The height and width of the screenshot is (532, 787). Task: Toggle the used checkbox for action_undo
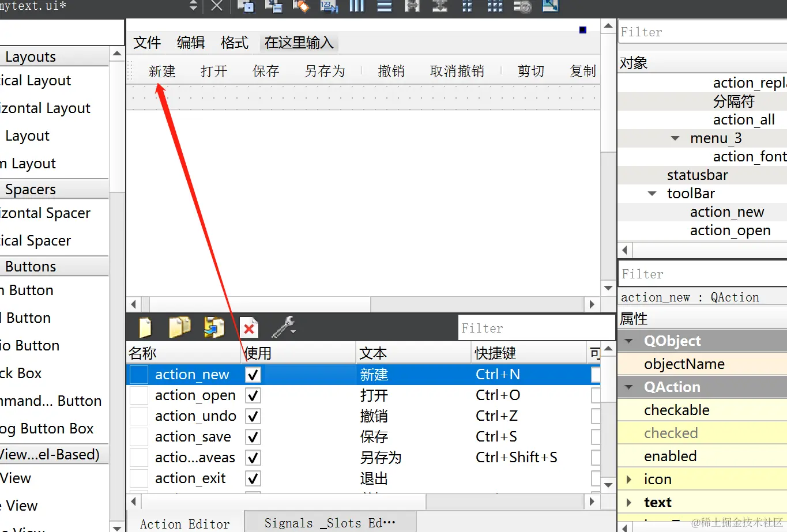pos(253,416)
